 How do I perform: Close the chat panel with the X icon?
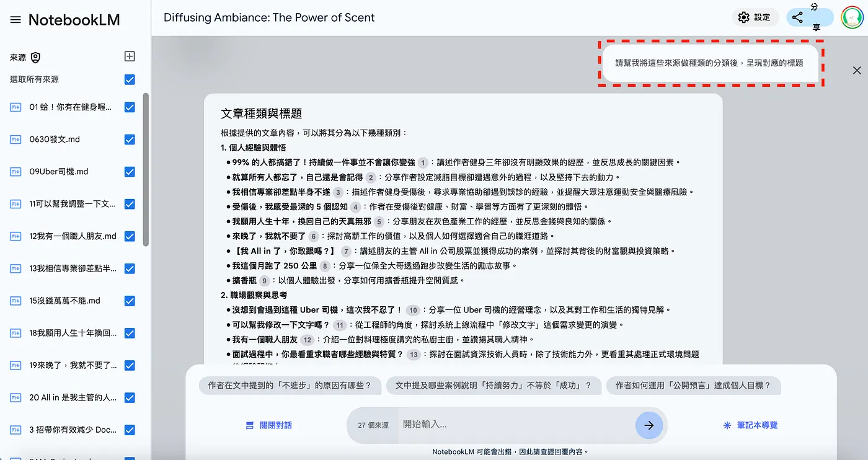[x=857, y=71]
